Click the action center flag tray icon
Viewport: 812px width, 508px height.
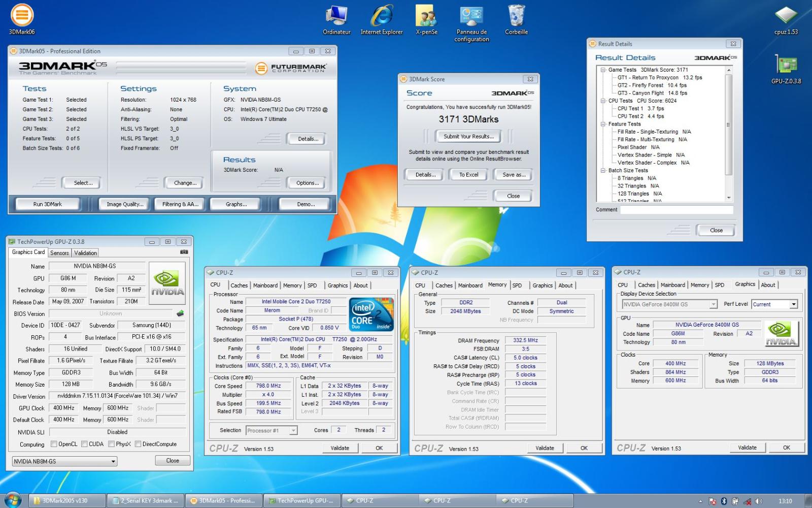coord(712,501)
